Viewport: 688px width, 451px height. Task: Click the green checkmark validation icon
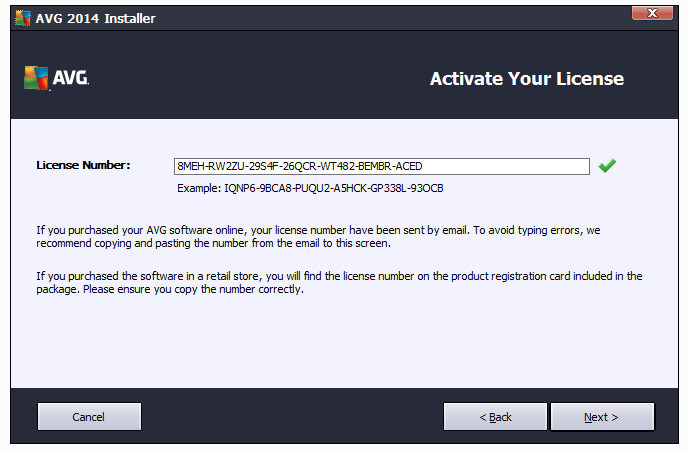[607, 165]
